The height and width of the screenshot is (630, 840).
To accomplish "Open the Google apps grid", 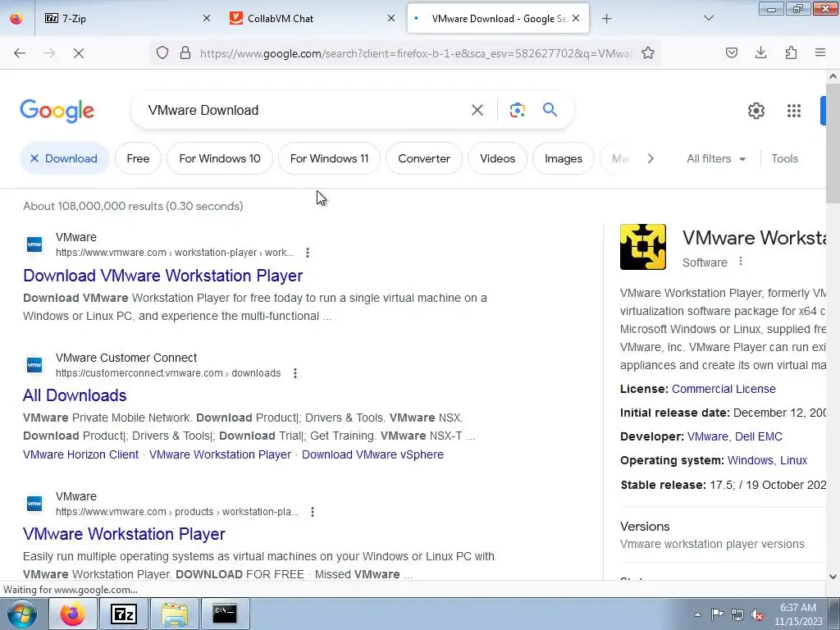I will 794,111.
